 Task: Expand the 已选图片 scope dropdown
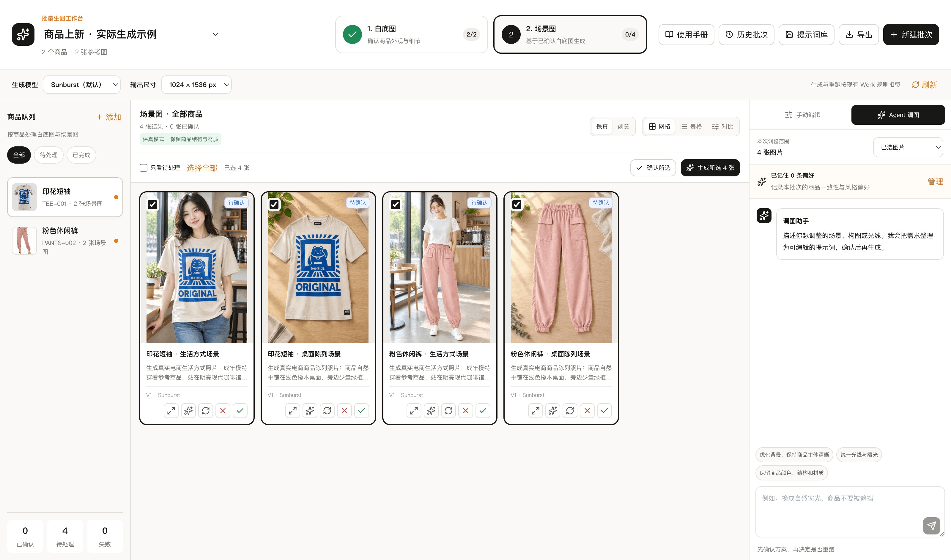coord(908,147)
